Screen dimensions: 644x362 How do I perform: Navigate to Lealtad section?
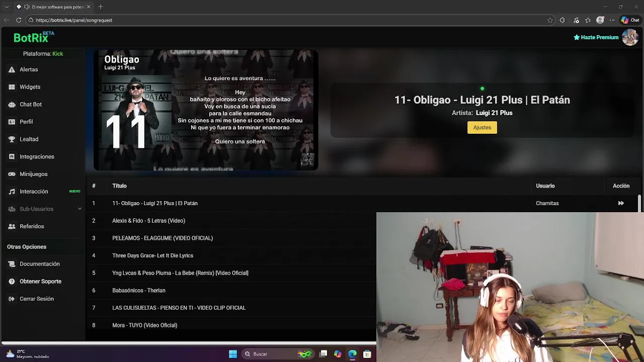point(29,139)
